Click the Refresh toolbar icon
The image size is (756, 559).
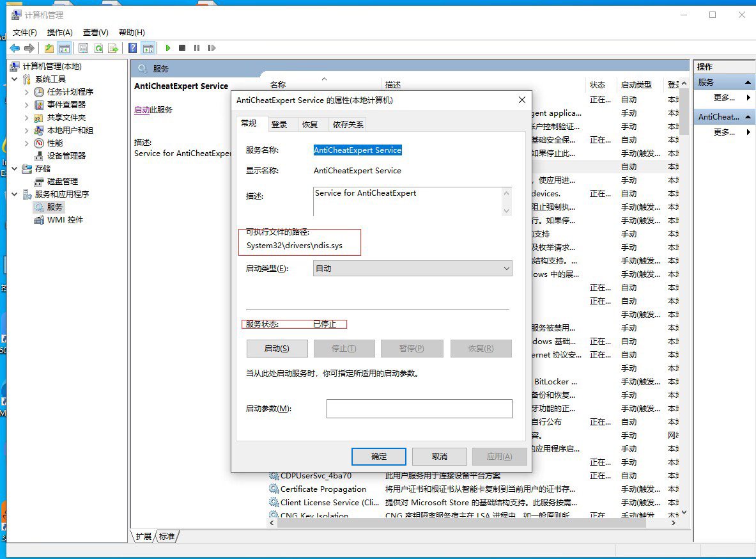click(98, 48)
